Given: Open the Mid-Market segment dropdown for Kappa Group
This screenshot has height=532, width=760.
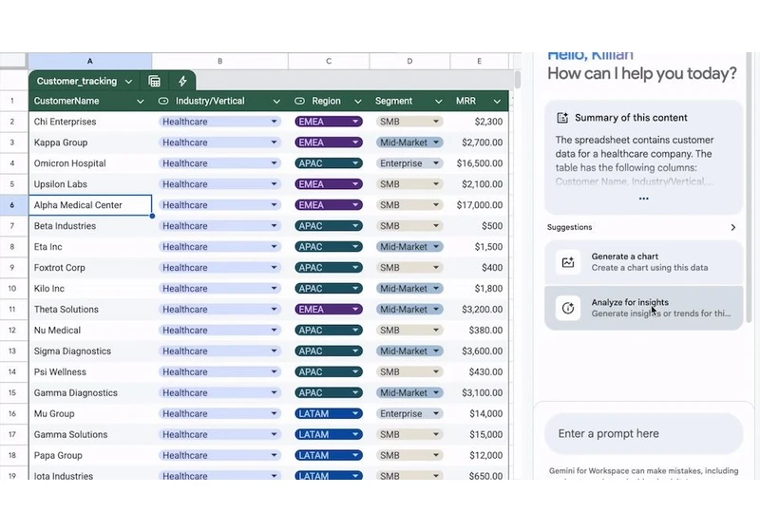Looking at the screenshot, I should pos(436,142).
